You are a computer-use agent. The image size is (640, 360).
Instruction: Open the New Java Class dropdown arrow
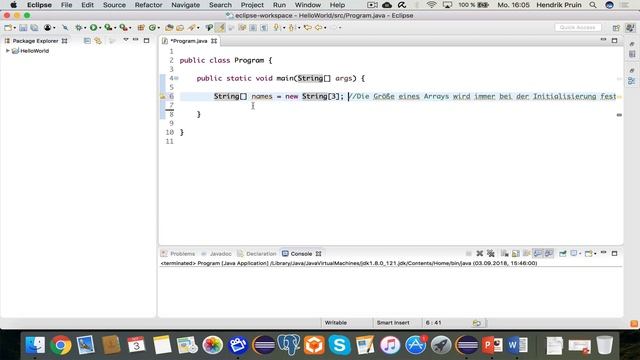158,28
